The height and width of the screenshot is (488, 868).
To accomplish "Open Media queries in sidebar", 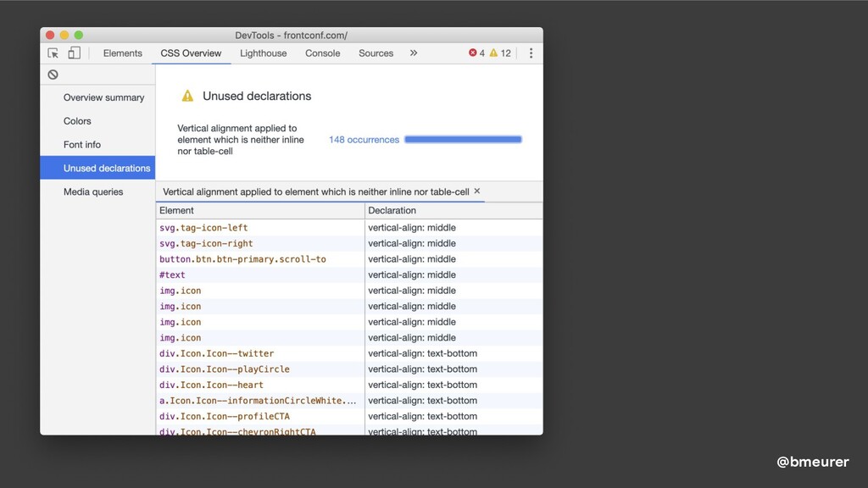I will point(97,192).
